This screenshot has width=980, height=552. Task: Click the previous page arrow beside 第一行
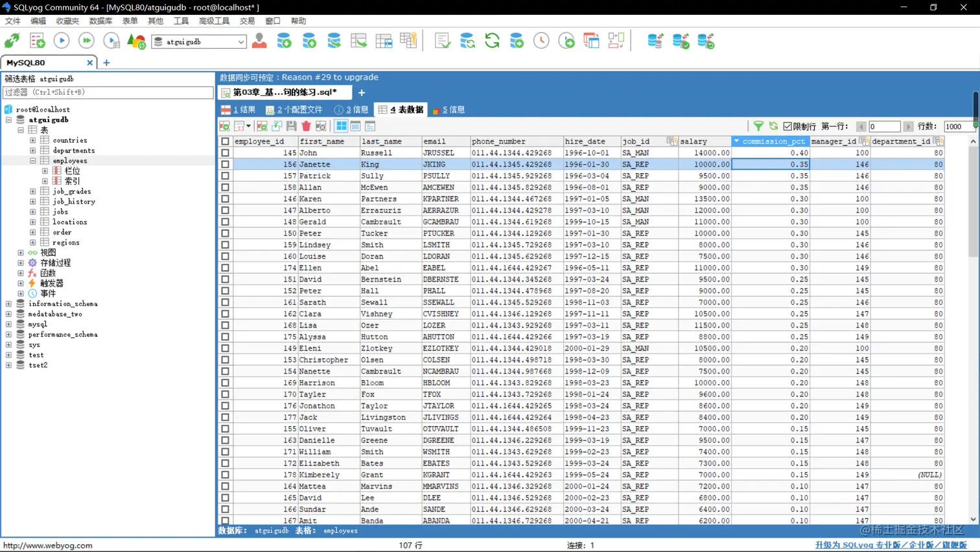861,126
